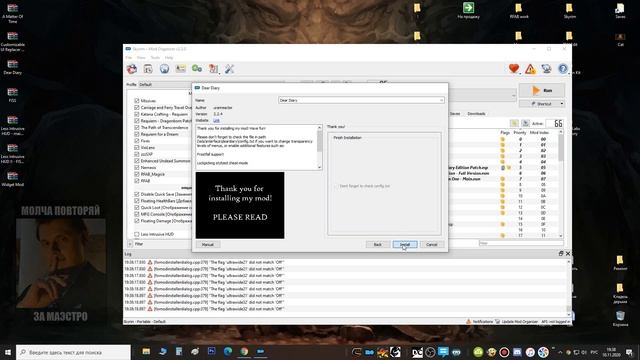Open the FISS desktop archive icon
Image resolution: width=640 pixels, height=360 pixels.
pos(13,95)
